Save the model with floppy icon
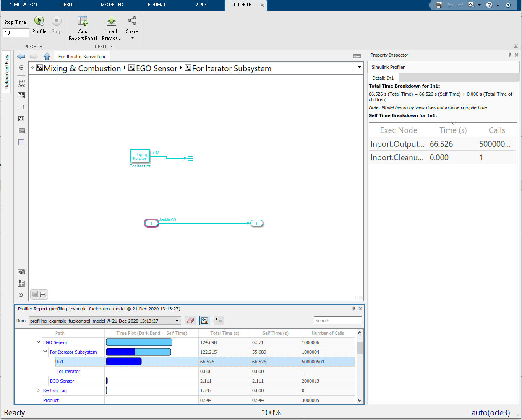Screen dimensions: 522x420 pyautogui.click(x=439, y=5)
